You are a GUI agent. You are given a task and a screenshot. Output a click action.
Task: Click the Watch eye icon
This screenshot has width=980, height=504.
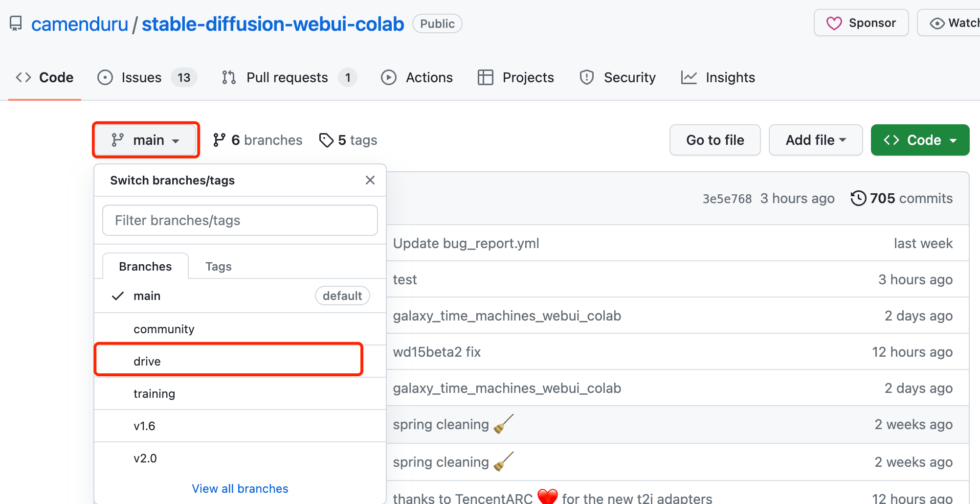(x=937, y=23)
